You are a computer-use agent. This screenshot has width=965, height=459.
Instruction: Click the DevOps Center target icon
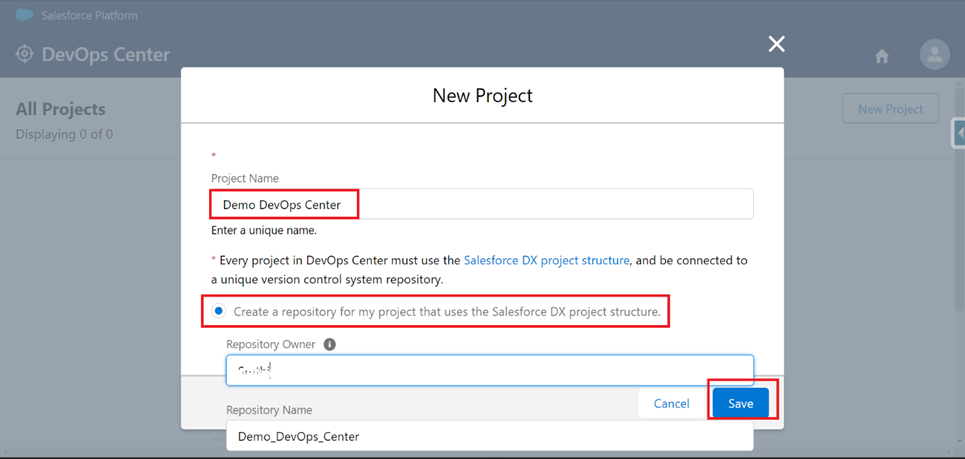(24, 54)
